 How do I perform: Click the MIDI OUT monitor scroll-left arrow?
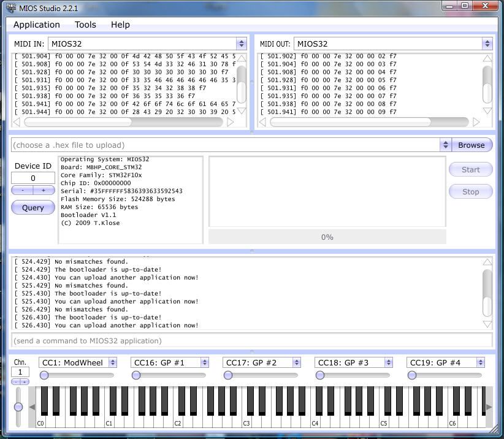(262, 122)
